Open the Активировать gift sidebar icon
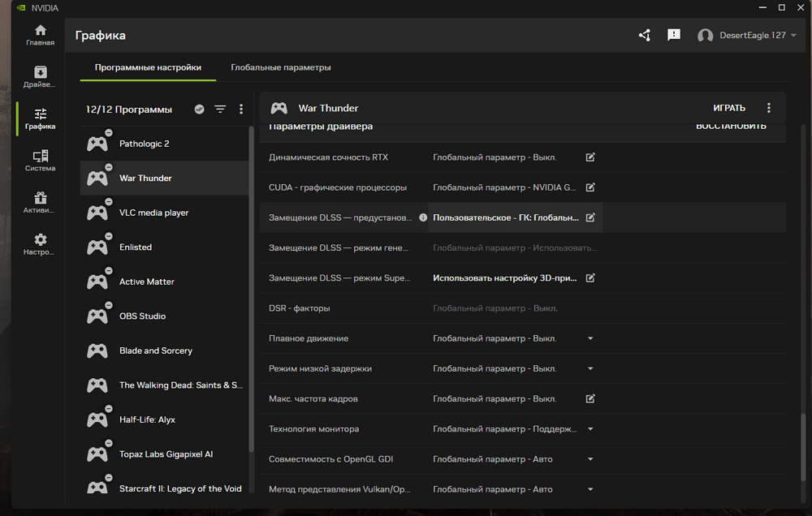Viewport: 812px width, 516px height. click(41, 202)
